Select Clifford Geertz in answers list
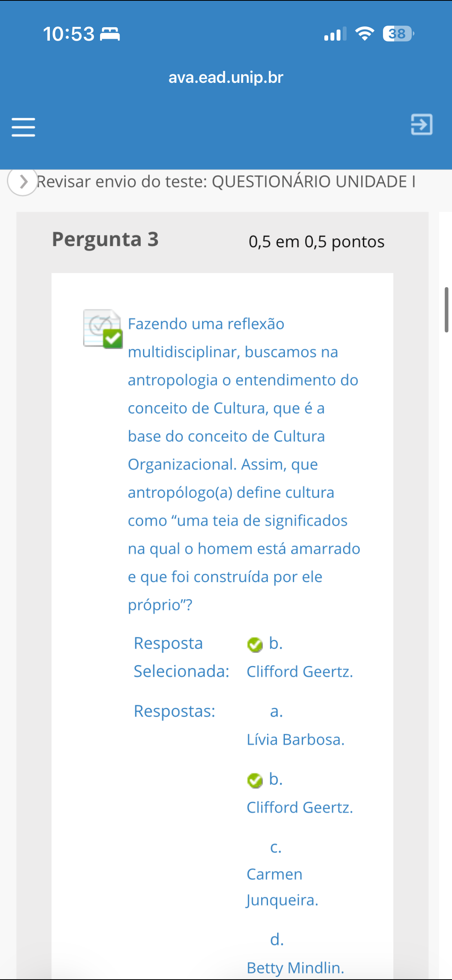This screenshot has height=980, width=452. (x=299, y=807)
